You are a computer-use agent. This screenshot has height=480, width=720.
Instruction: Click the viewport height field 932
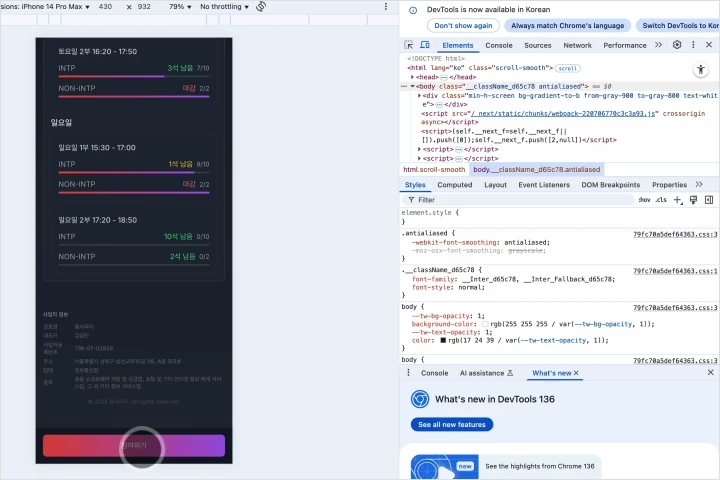(x=144, y=6)
